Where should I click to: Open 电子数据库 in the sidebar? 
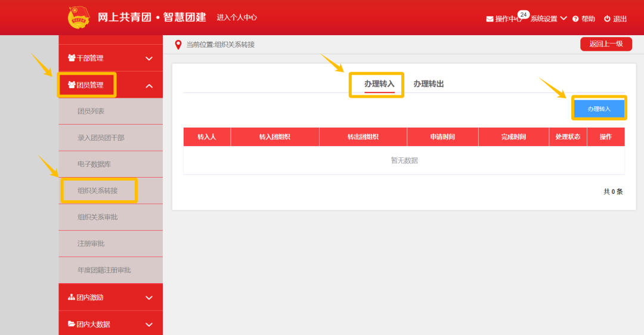tap(110, 164)
